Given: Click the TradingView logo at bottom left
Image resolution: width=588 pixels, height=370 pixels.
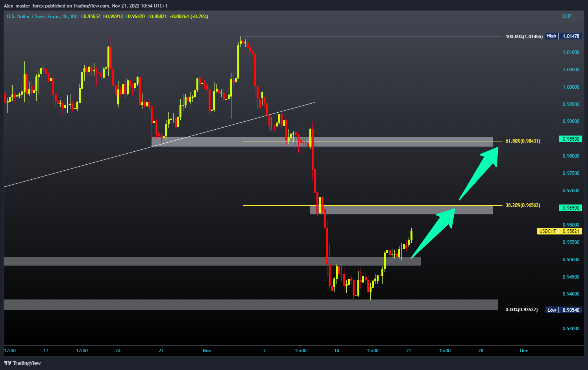Looking at the screenshot, I should (x=22, y=363).
